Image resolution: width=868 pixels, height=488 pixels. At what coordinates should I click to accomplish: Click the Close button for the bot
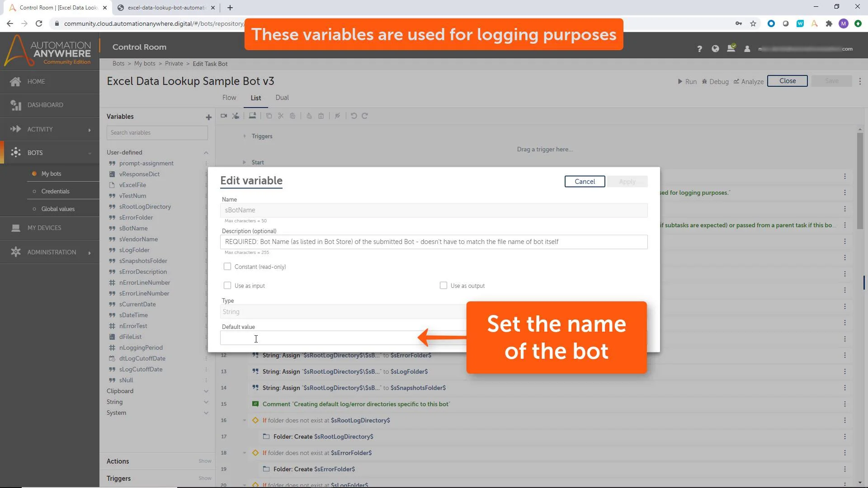tap(787, 81)
